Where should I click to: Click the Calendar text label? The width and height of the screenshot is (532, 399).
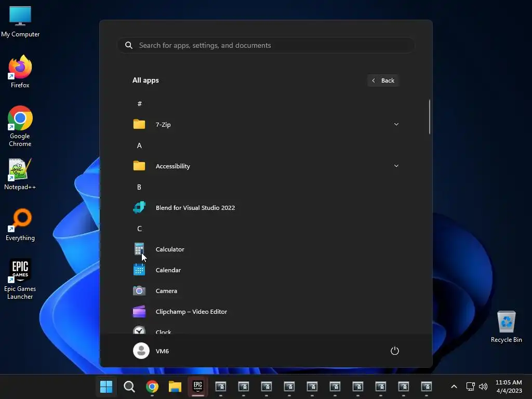pos(168,270)
